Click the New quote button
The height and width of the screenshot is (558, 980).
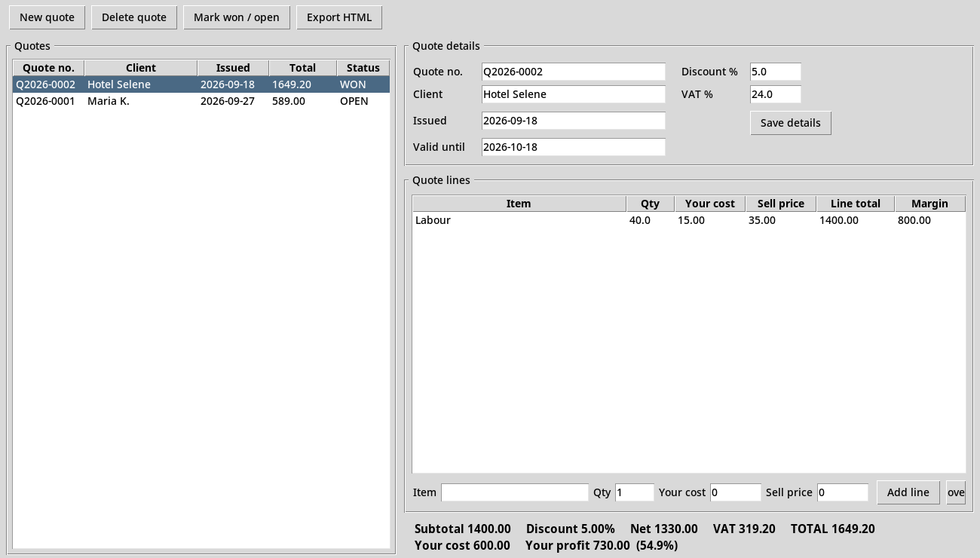coord(47,17)
